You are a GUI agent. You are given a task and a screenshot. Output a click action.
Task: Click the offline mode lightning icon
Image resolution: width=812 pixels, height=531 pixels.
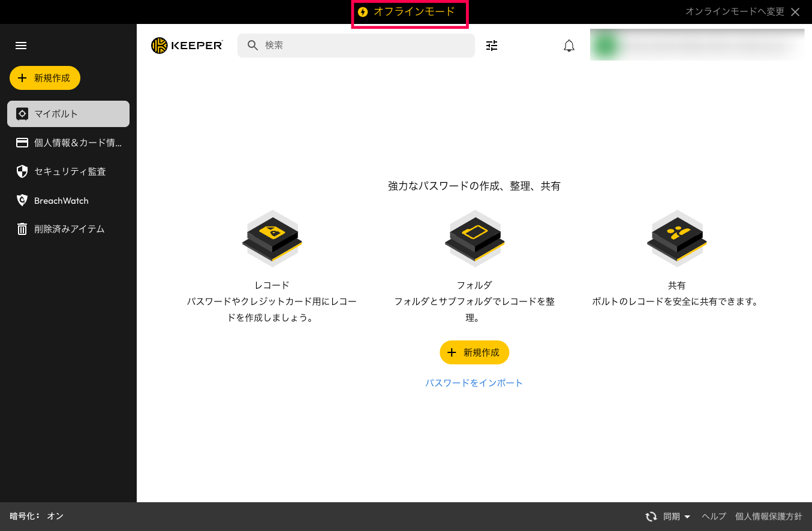(363, 12)
